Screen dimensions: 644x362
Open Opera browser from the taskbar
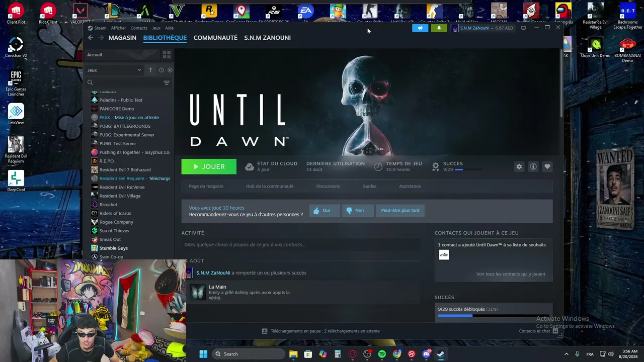coord(352,354)
